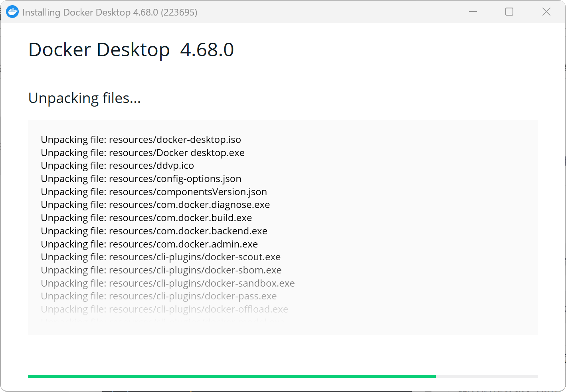The height and width of the screenshot is (392, 566).
Task: Select the resources/docker-desktop.iso log line
Action: 141,140
